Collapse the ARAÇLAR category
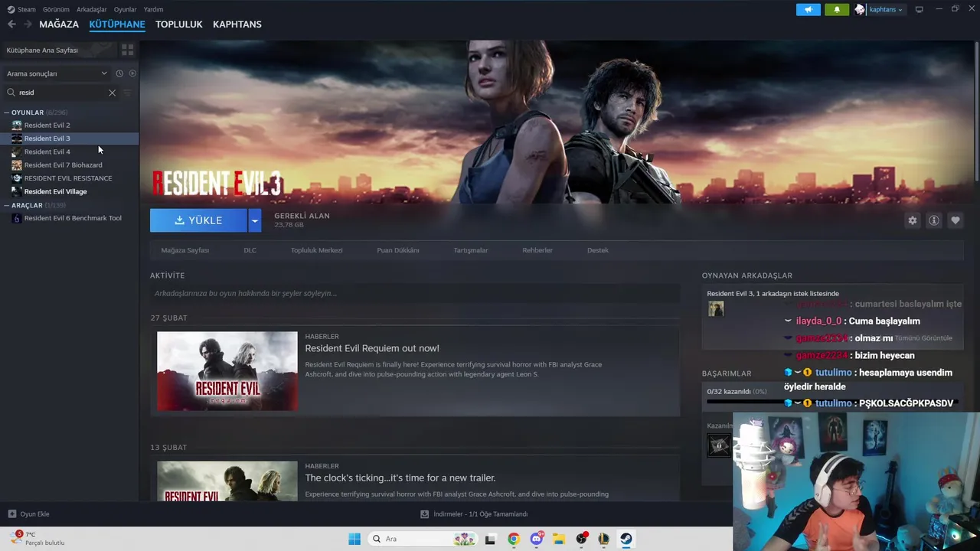The height and width of the screenshot is (551, 980). 7,205
